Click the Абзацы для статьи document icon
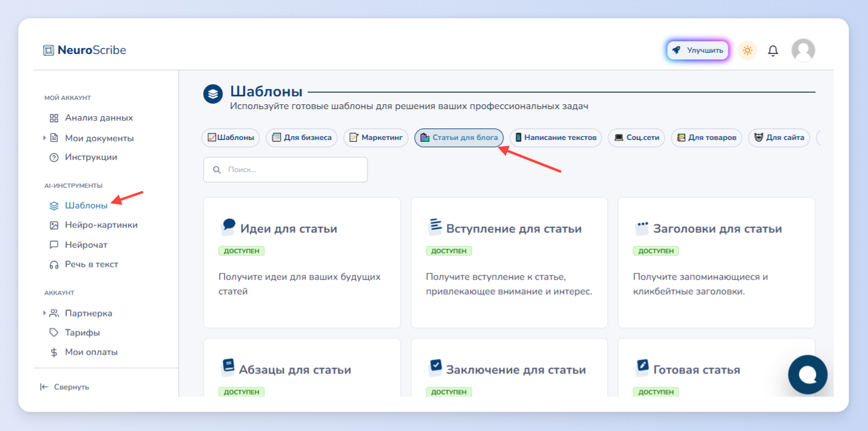Image resolution: width=868 pixels, height=431 pixels. [227, 367]
